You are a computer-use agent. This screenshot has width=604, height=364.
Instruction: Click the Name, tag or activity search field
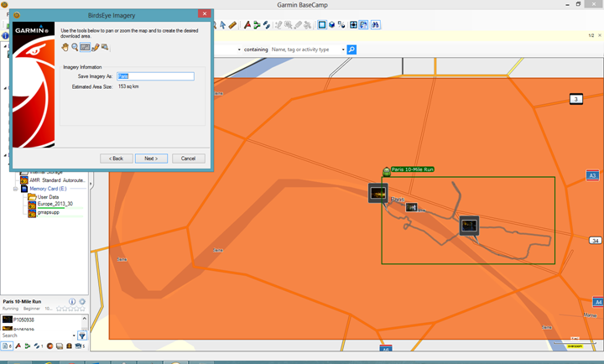(305, 49)
